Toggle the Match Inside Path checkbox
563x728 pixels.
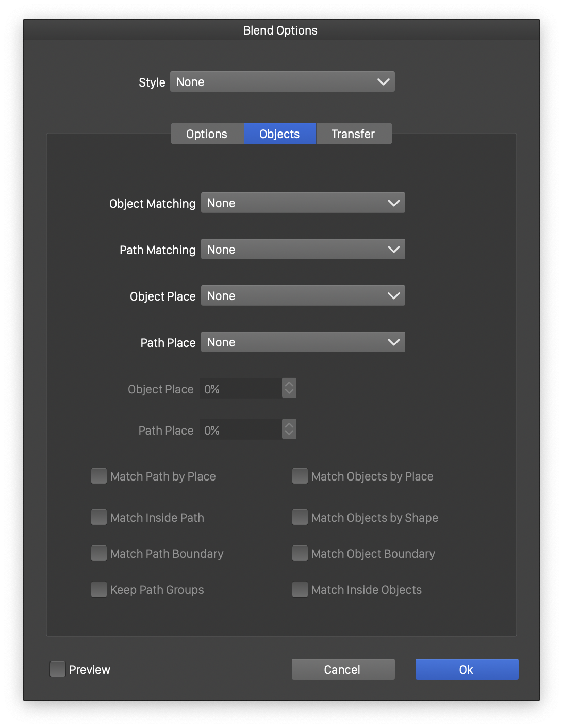tap(99, 517)
